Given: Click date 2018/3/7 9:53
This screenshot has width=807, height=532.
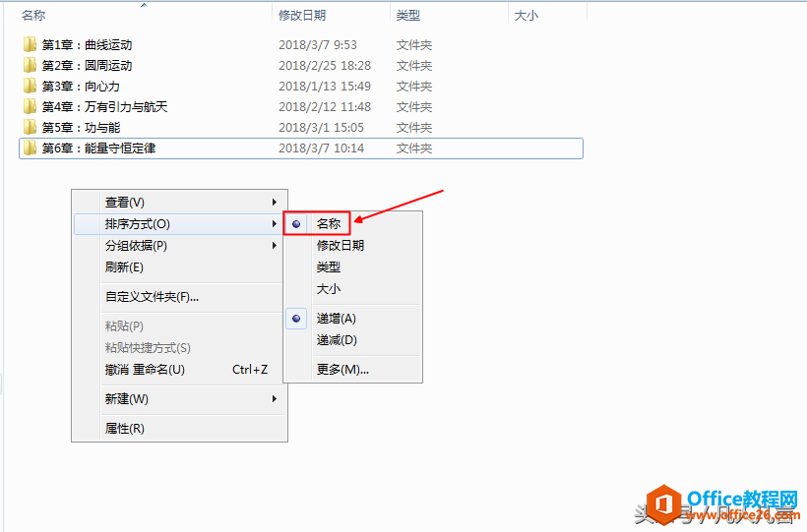Looking at the screenshot, I should (x=318, y=45).
